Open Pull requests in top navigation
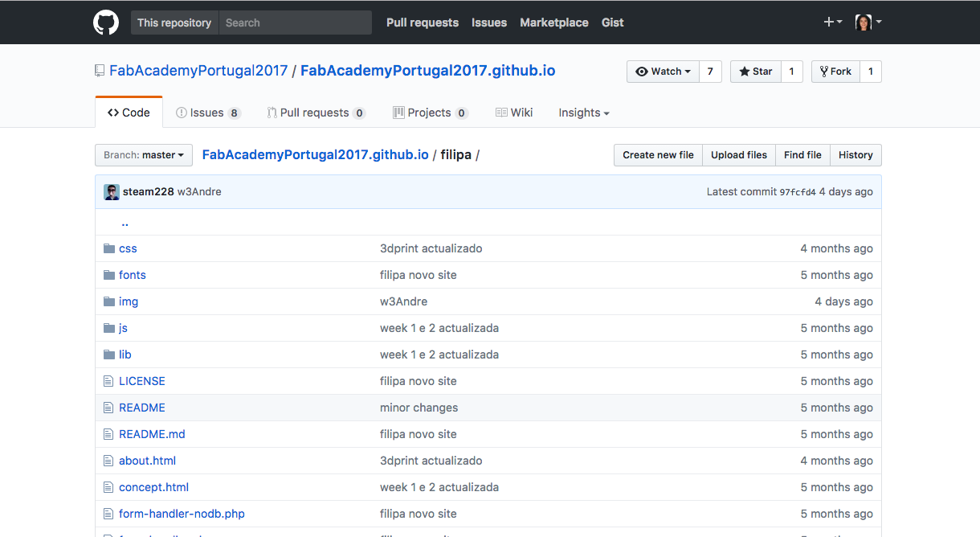980x537 pixels. 423,23
